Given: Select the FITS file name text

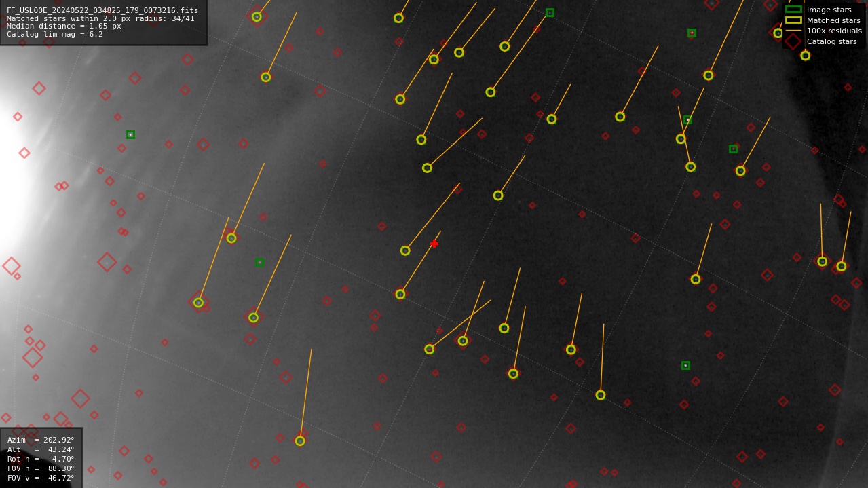Looking at the screenshot, I should click(102, 10).
